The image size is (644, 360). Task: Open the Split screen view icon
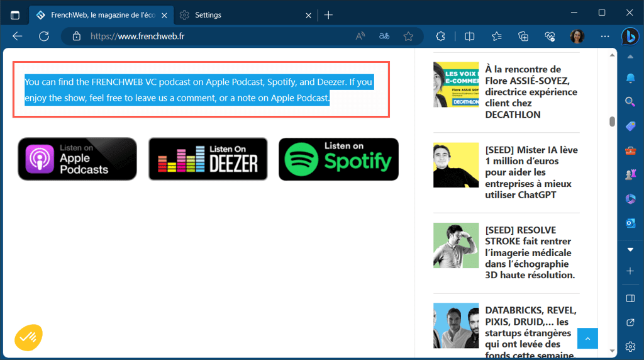point(469,37)
